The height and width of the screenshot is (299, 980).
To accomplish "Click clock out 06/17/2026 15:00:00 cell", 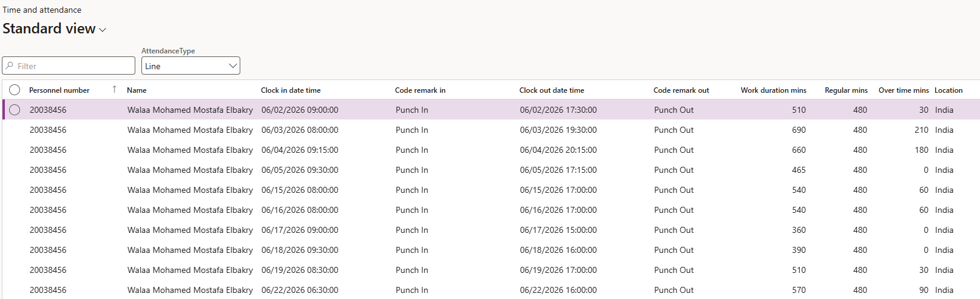I will coord(558,230).
